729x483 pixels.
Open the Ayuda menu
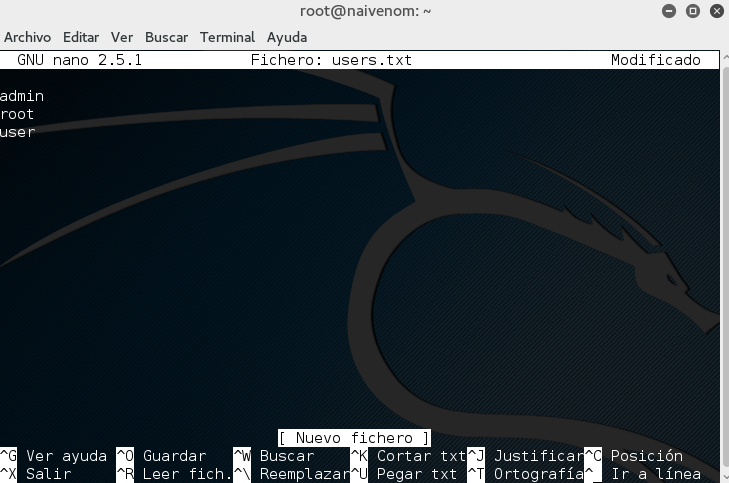287,37
